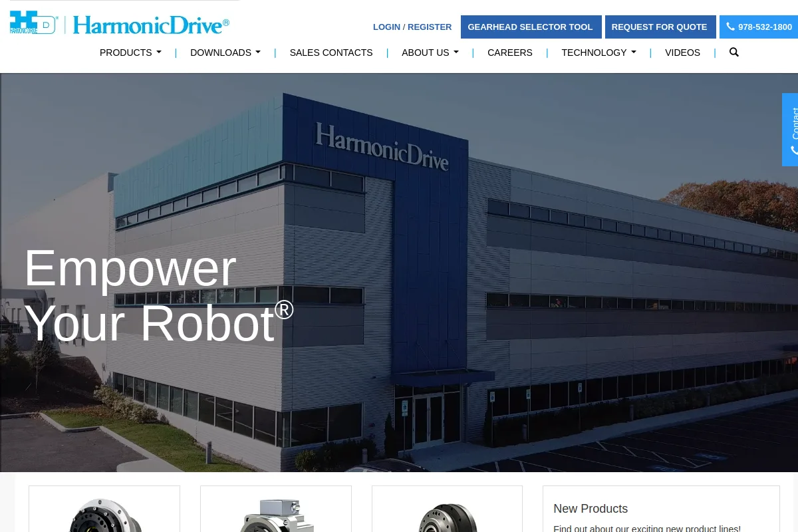This screenshot has height=532, width=798.
Task: Click the Empower Your Robot headline
Action: click(x=158, y=295)
